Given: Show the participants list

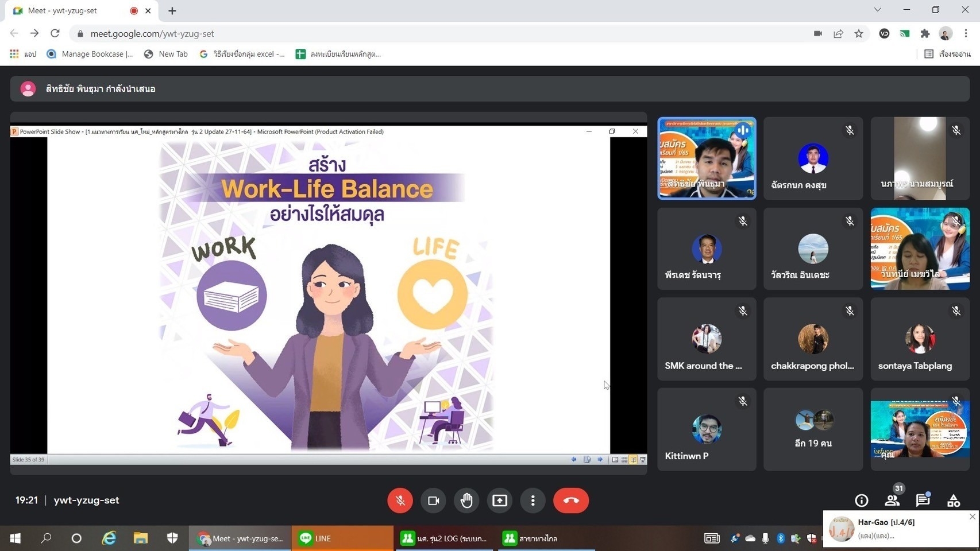Looking at the screenshot, I should [x=892, y=500].
